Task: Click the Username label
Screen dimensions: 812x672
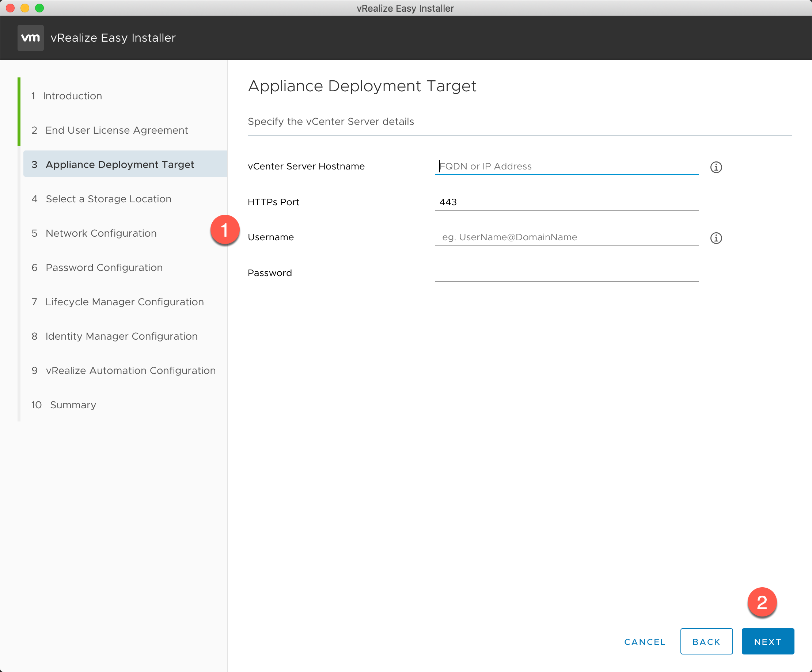Action: 271,237
